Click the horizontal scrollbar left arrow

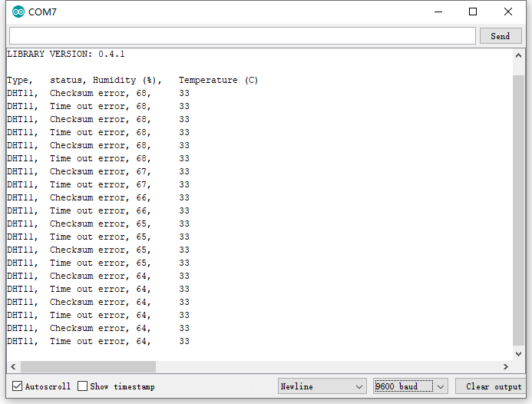pyautogui.click(x=13, y=366)
